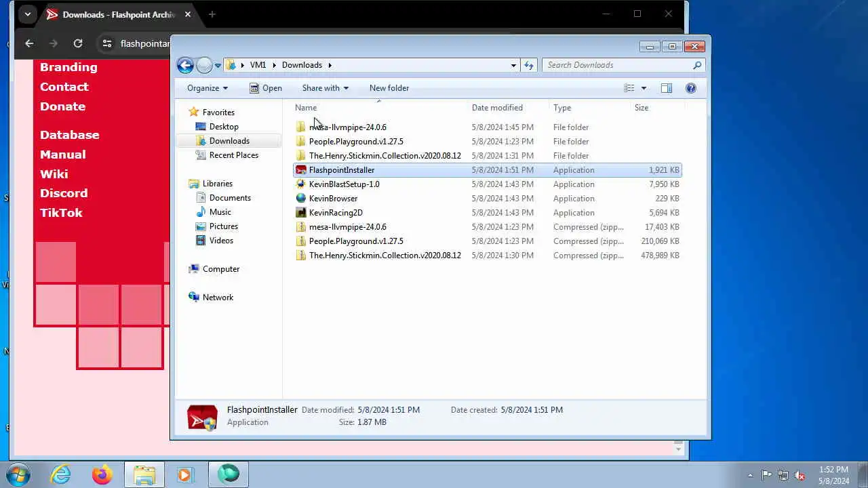The width and height of the screenshot is (868, 488).
Task: Select People.Playground.v1.27.5 zipped archive icon
Action: tap(301, 241)
